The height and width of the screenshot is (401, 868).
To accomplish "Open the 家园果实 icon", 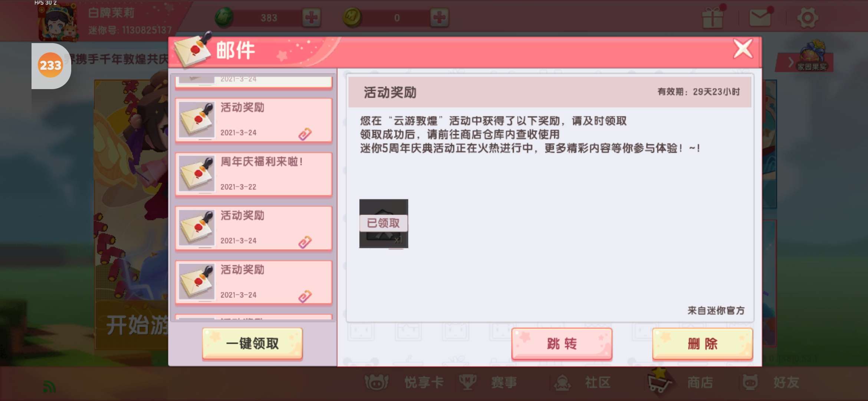I will pos(812,56).
